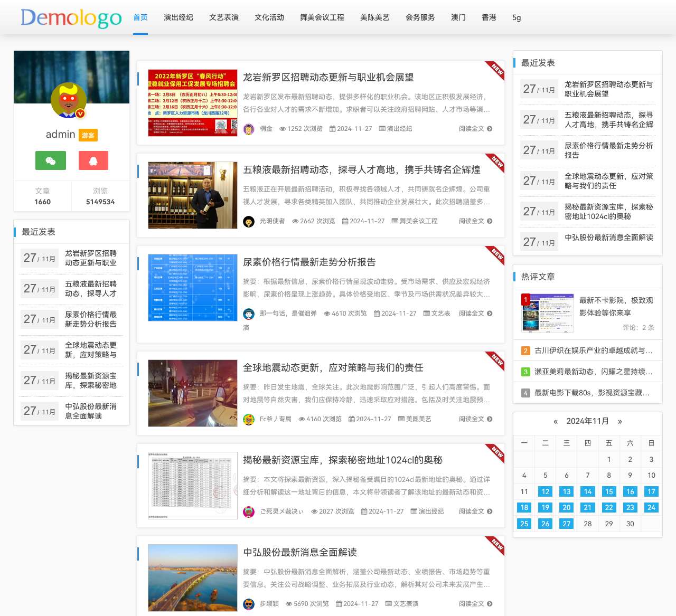Open the 演出经纪 navigation menu
This screenshot has width=676, height=616.
(x=179, y=17)
